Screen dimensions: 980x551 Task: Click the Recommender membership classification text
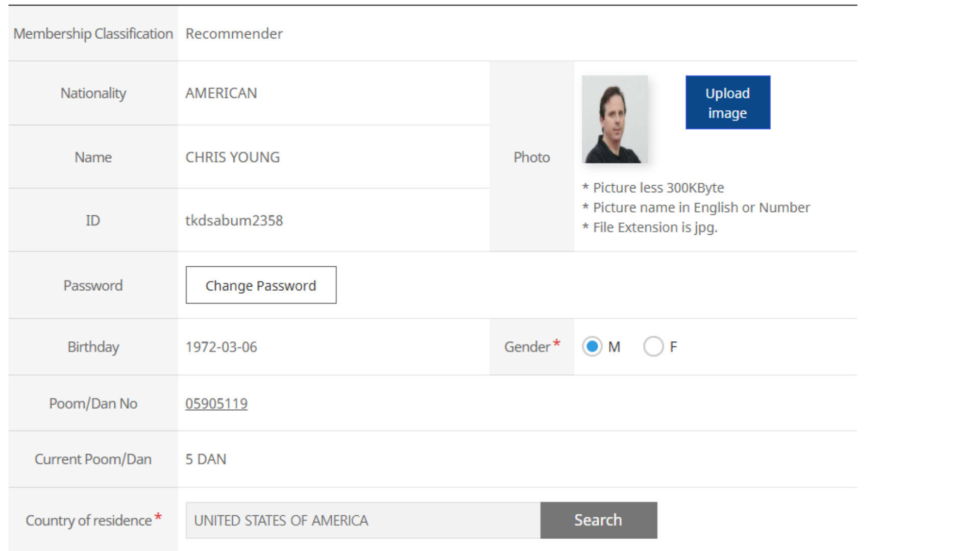tap(234, 34)
